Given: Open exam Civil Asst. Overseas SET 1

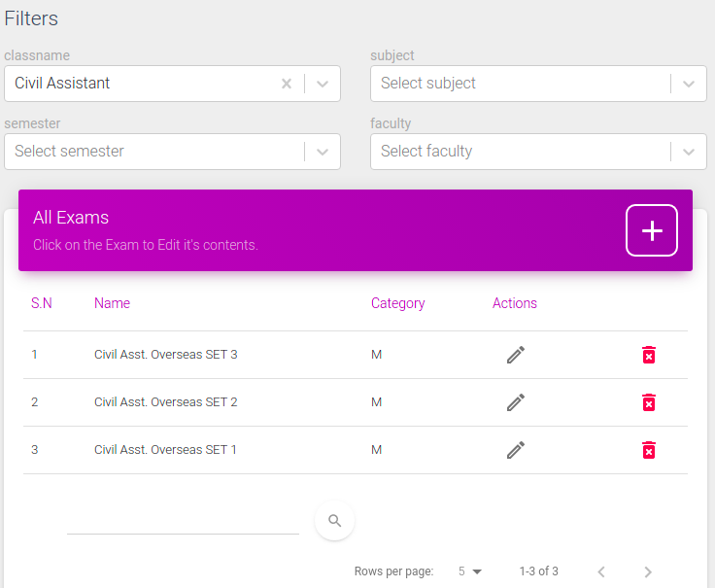Looking at the screenshot, I should (165, 450).
